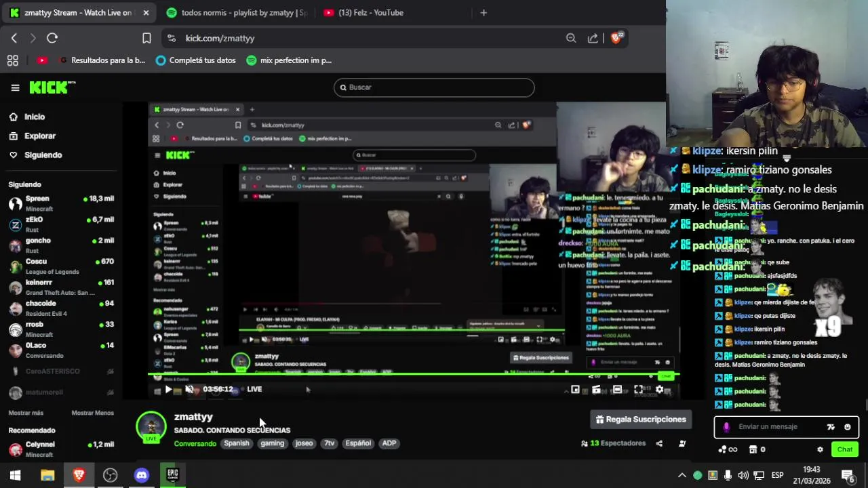Reload the kick.com page
Viewport: 868px width, 488px height.
[52, 38]
